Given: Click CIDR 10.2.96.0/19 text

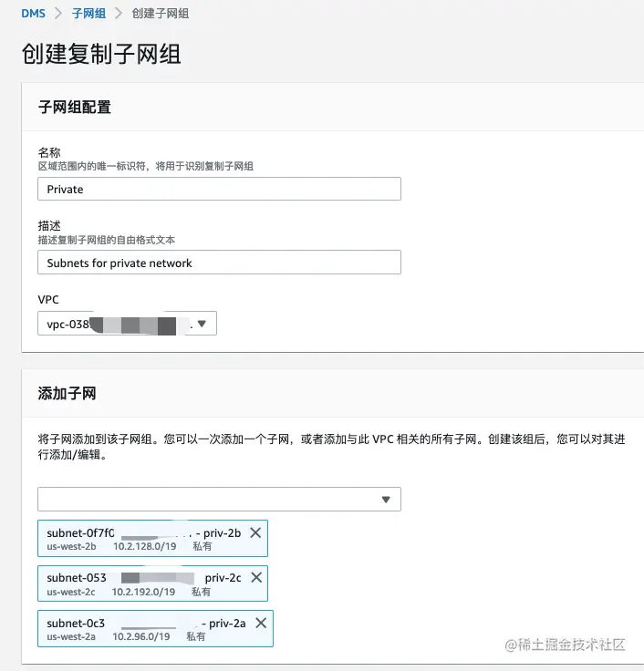Looking at the screenshot, I should click(x=141, y=636).
